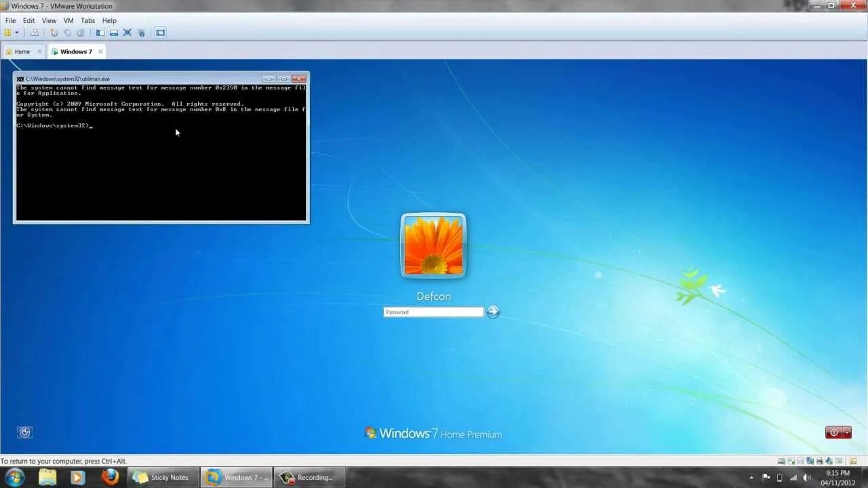Click the display device status icon
Image resolution: width=868 pixels, height=488 pixels.
click(838, 461)
